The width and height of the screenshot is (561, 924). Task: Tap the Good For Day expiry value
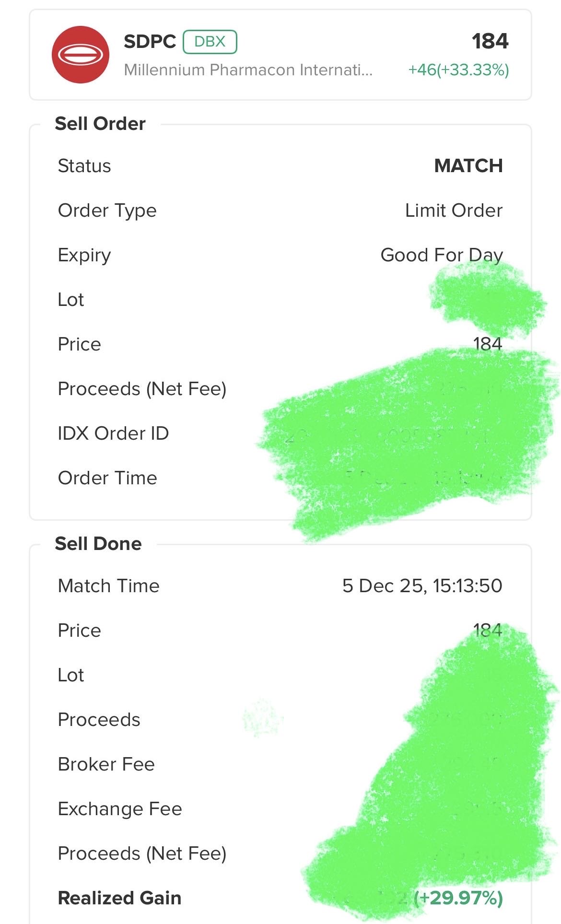pos(441,255)
